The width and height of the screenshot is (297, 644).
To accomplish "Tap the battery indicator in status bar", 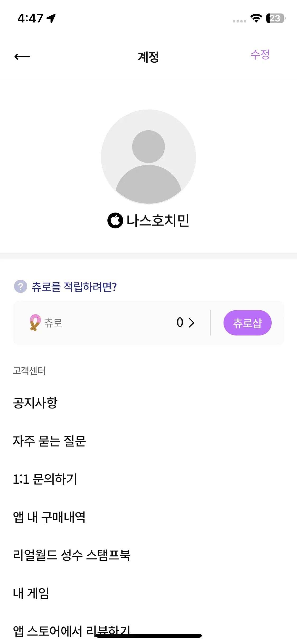I will coord(276,18).
